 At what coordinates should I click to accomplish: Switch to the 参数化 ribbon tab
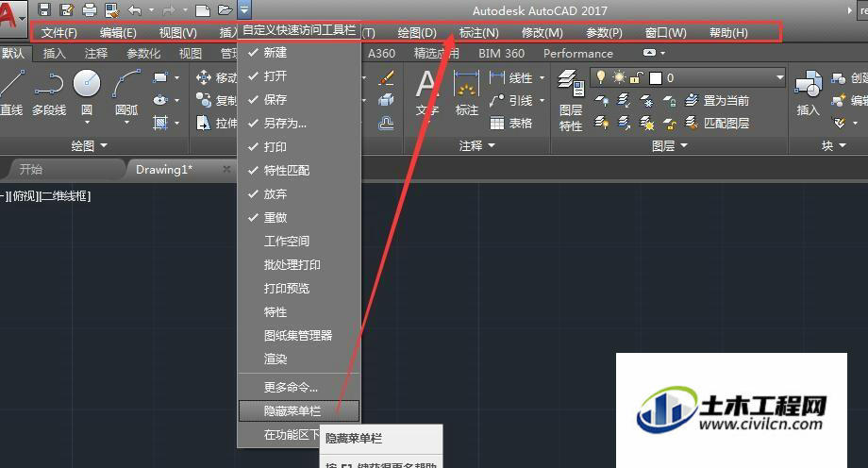143,53
